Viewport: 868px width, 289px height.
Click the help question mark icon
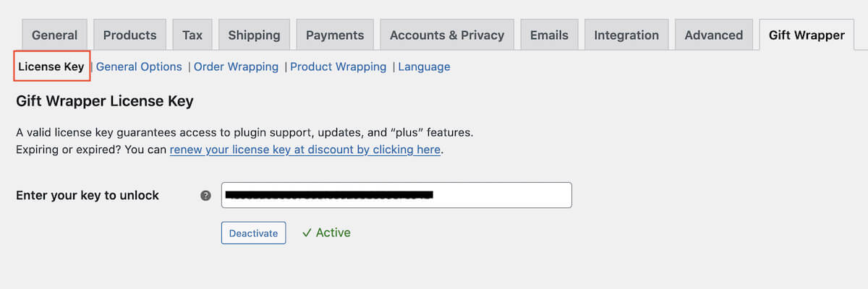(205, 196)
